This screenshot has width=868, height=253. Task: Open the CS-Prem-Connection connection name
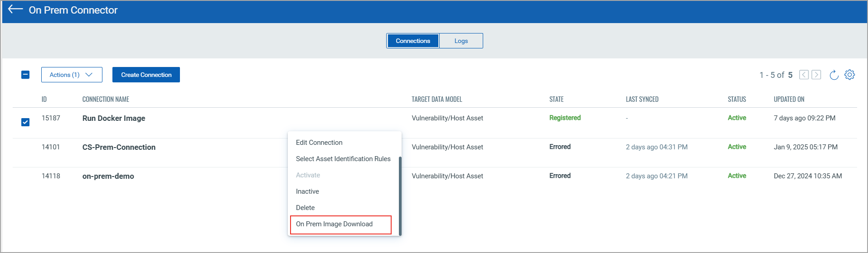tap(119, 147)
